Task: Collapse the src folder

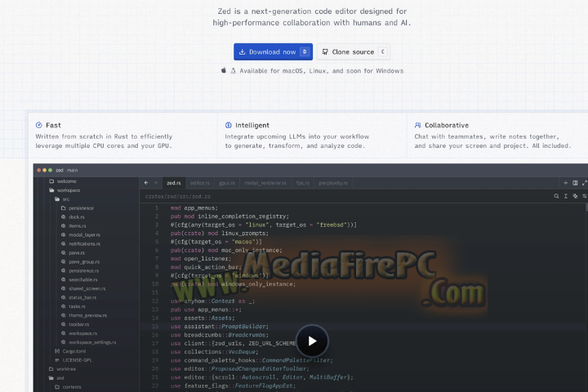Action: click(x=62, y=199)
